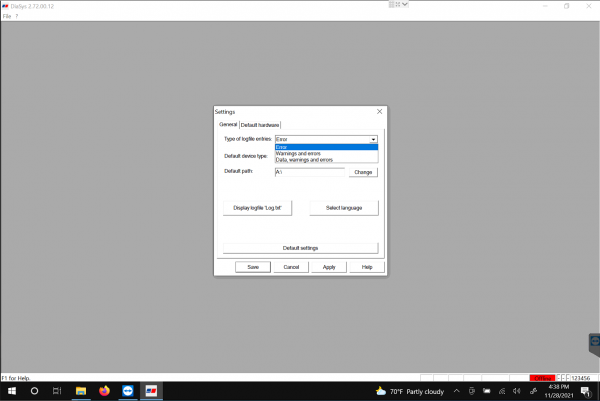Open Cortana search circle icon
600x401 pixels.
tap(34, 391)
